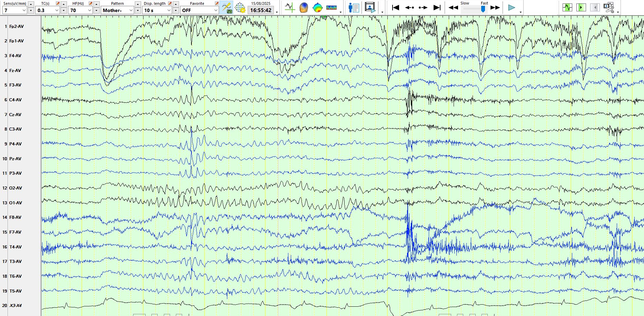Screen dimensions: 644x316
Task: Launch the video playback window
Action: [x=370, y=8]
